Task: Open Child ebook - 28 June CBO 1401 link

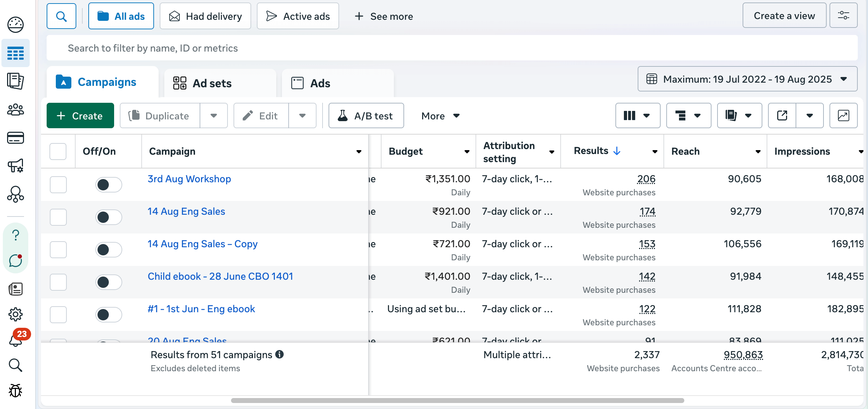Action: tap(220, 276)
